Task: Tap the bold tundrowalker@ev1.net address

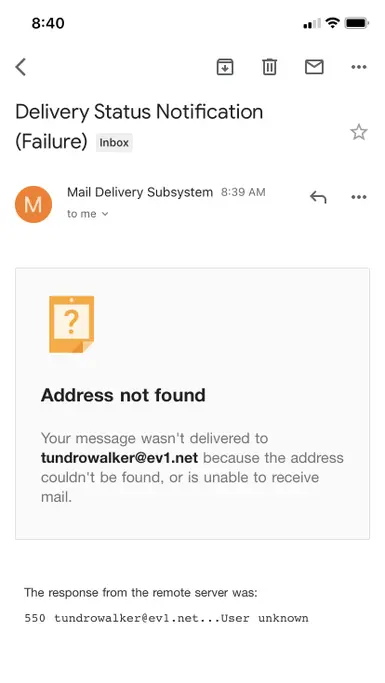Action: point(119,458)
